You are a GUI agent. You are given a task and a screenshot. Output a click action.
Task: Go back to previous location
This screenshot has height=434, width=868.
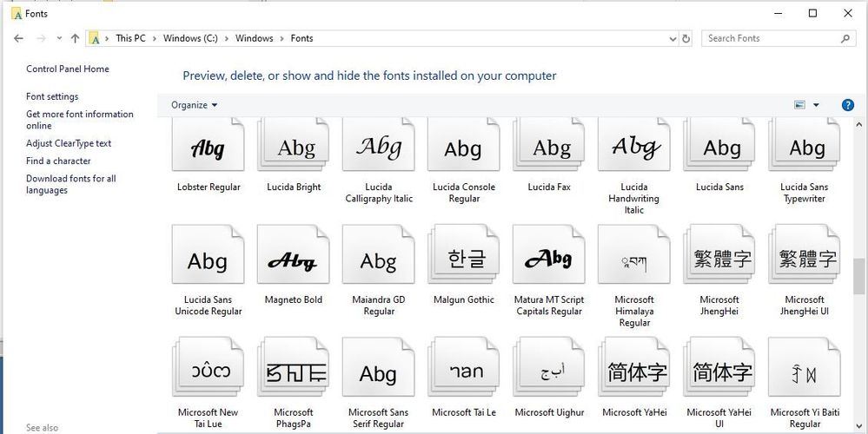coord(18,38)
